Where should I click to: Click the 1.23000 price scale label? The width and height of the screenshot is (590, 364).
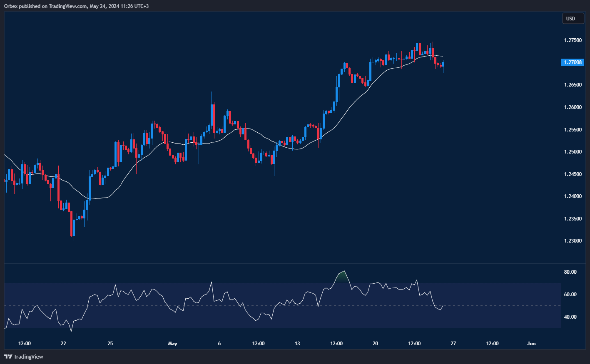(573, 241)
